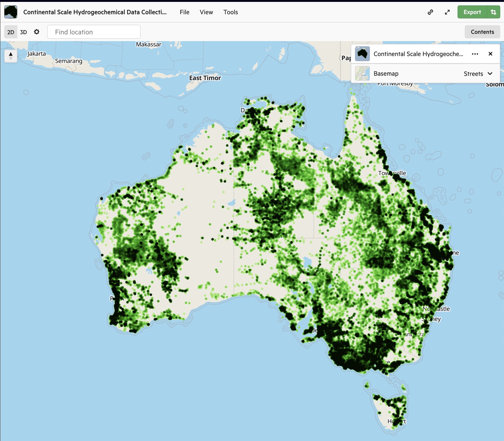
Task: Click the Continental Scale Hydrogeochemical title text
Action: [95, 12]
